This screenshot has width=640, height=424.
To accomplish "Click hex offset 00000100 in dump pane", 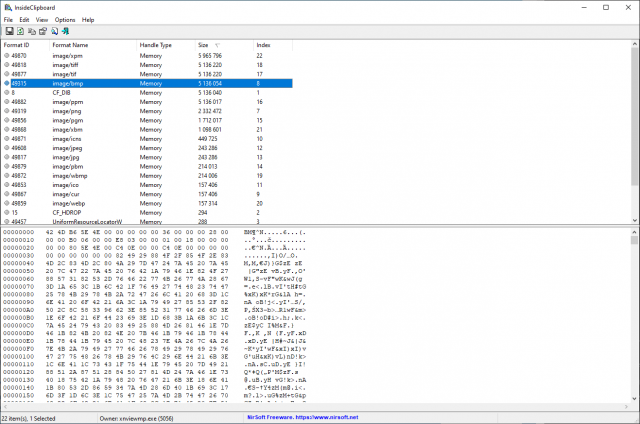I will coord(19,357).
